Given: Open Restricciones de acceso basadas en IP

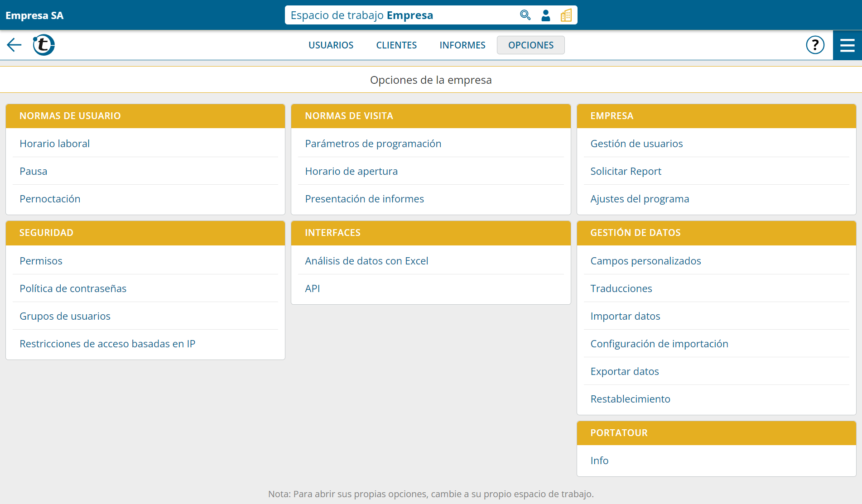Looking at the screenshot, I should pyautogui.click(x=145, y=344).
